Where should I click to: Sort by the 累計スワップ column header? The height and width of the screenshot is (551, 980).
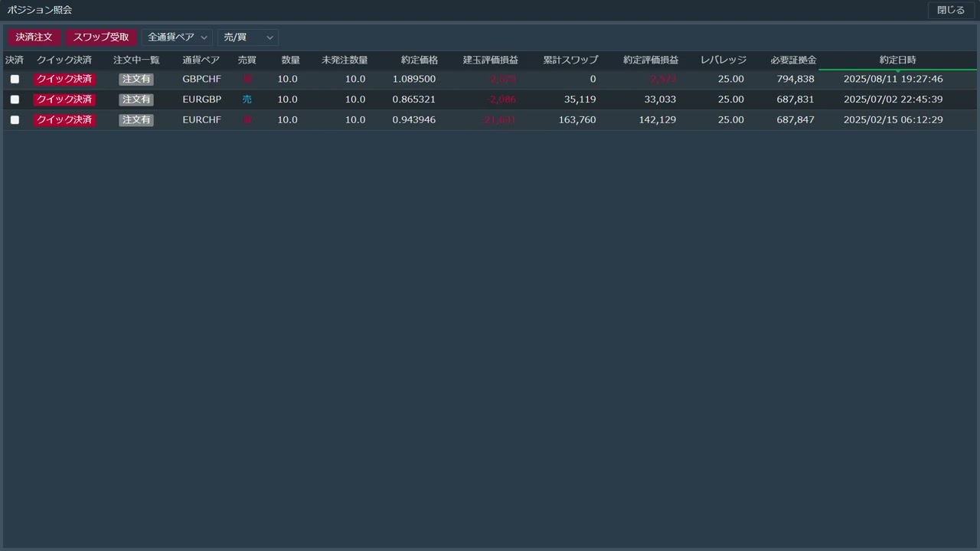pyautogui.click(x=570, y=60)
